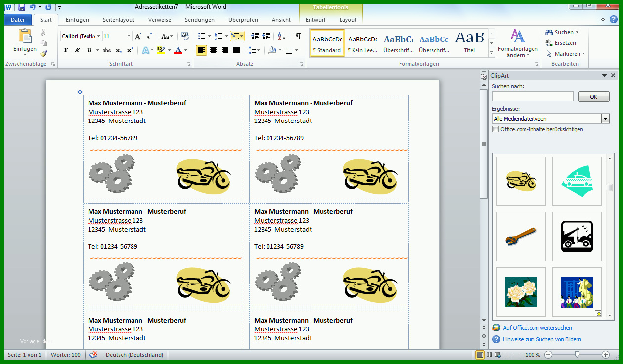The image size is (623, 364).
Task: Toggle bold formatting (F)
Action: tap(66, 50)
